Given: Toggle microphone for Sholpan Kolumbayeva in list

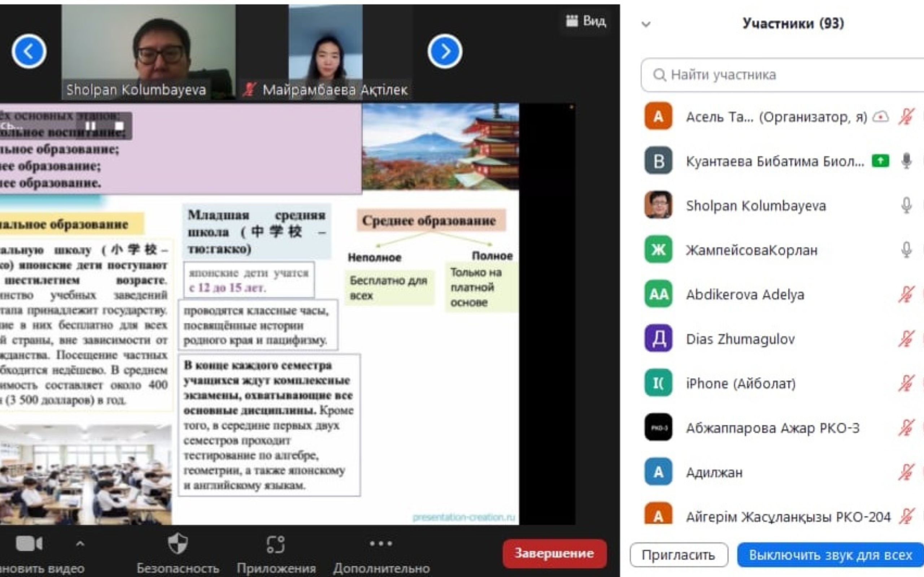Looking at the screenshot, I should (906, 206).
